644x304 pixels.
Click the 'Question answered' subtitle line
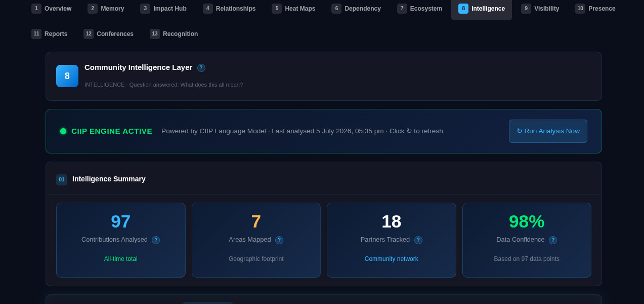point(163,85)
